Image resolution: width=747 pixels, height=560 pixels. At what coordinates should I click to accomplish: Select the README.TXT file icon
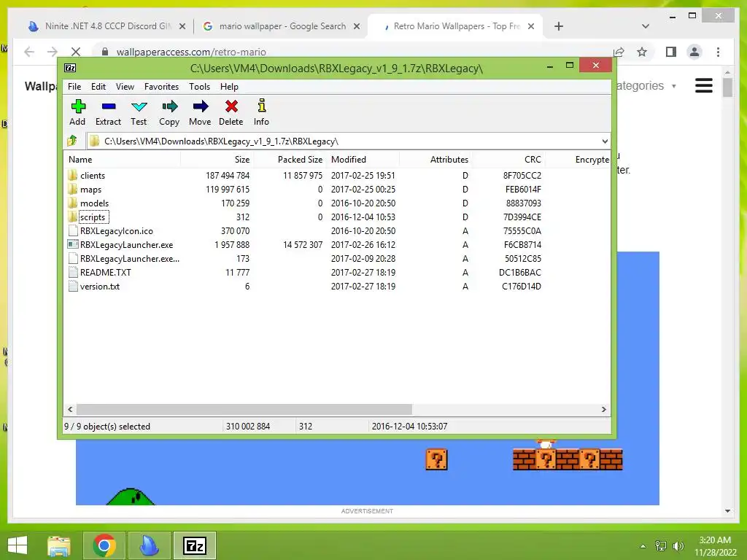tap(72, 273)
